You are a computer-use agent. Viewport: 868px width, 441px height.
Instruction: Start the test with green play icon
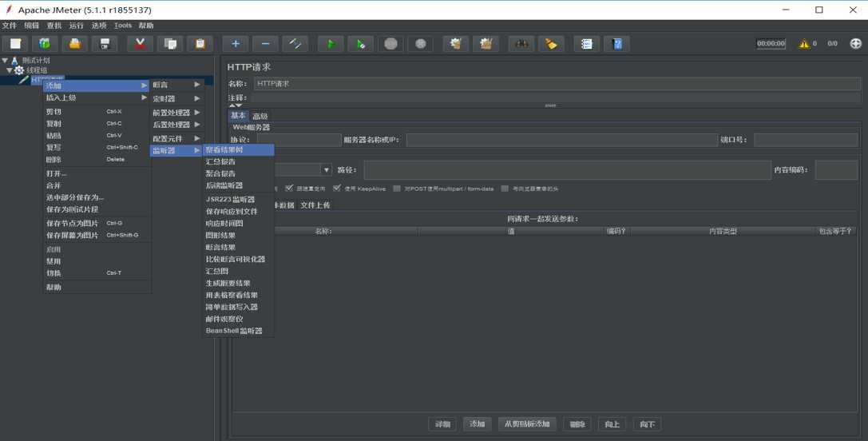[x=331, y=44]
